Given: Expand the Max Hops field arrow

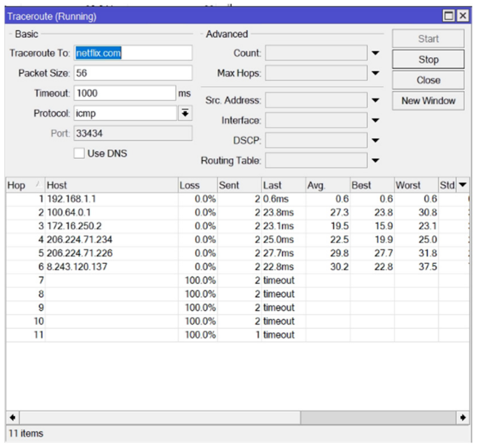Looking at the screenshot, I should pos(375,73).
